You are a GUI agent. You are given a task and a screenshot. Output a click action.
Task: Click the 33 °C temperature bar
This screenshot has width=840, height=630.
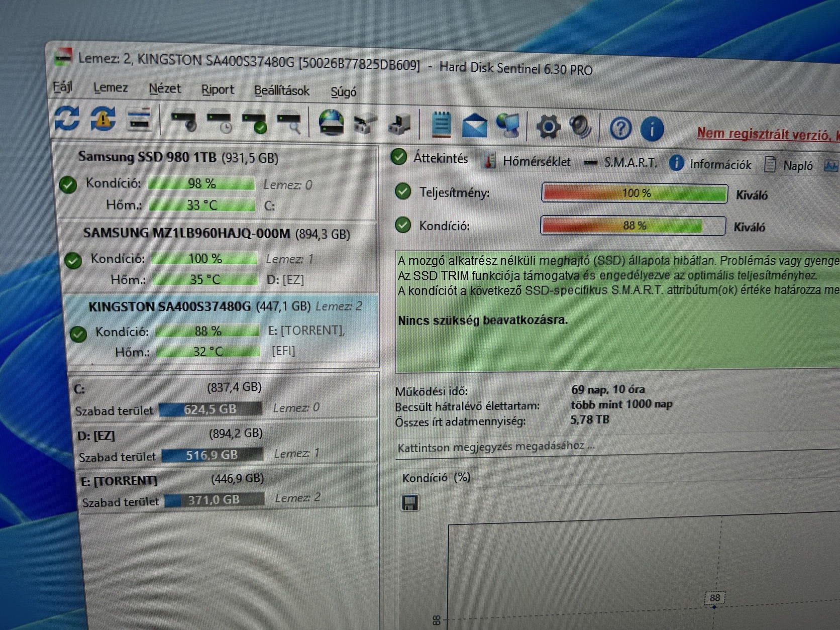pyautogui.click(x=202, y=205)
